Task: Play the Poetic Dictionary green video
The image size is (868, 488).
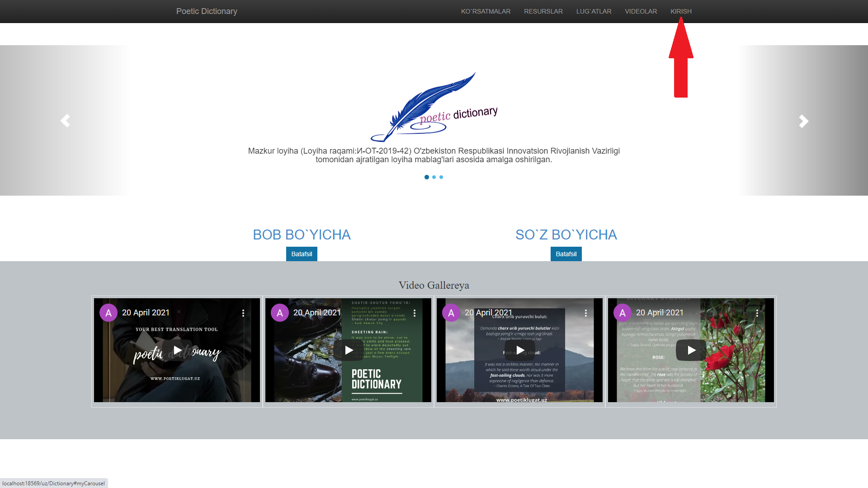Action: tap(349, 350)
